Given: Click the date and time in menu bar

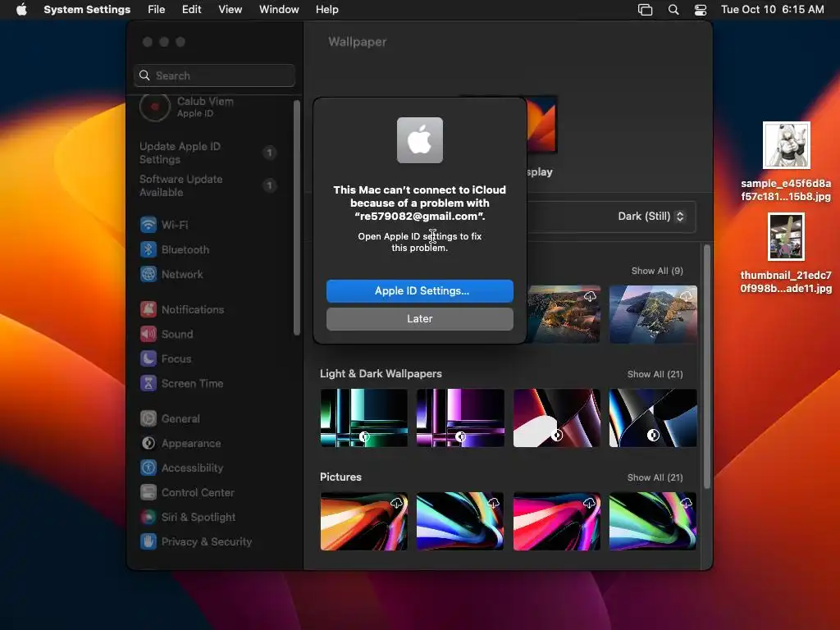Looking at the screenshot, I should pos(772,10).
